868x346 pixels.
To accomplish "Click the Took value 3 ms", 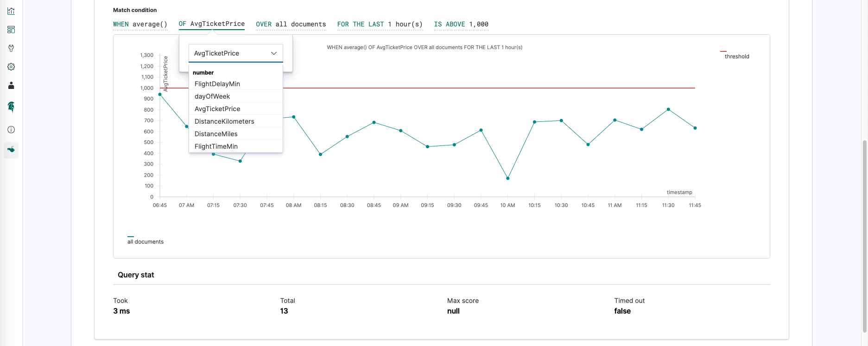I will tap(121, 311).
